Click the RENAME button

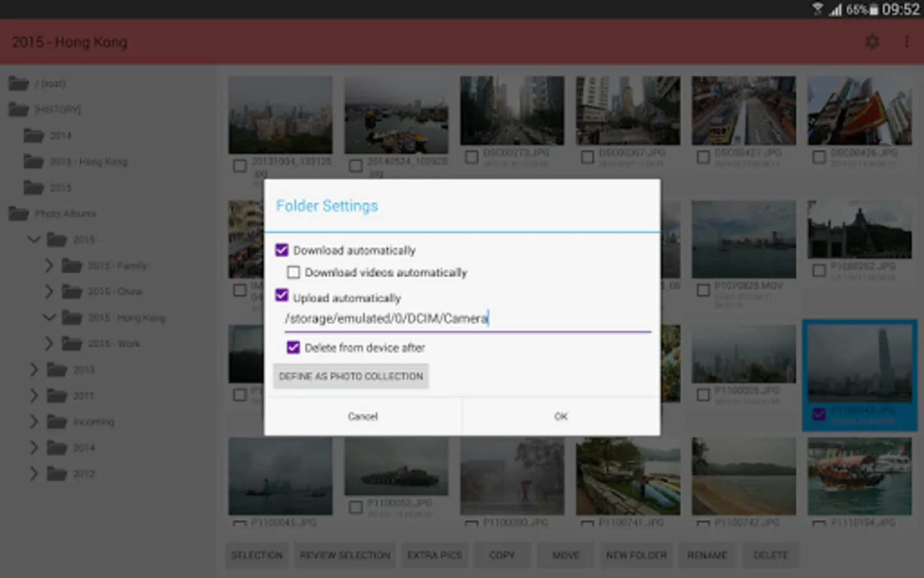pos(707,555)
